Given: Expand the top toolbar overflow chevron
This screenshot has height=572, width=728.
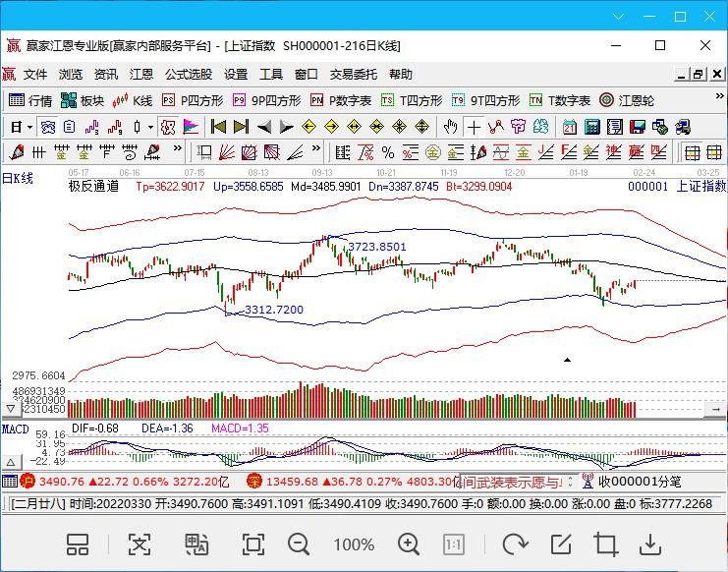Looking at the screenshot, I should [x=719, y=96].
